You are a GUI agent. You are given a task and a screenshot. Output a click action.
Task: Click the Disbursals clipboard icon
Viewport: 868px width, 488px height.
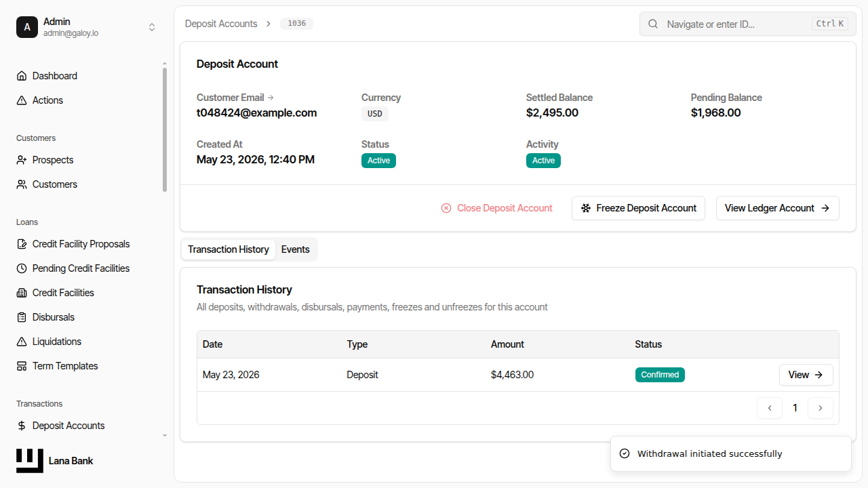coord(22,317)
